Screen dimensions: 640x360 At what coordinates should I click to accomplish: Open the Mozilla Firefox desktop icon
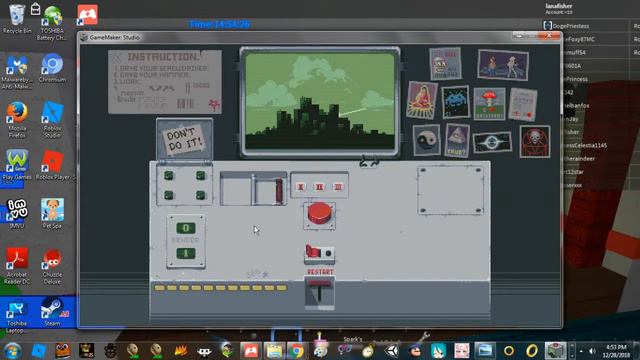tap(17, 120)
